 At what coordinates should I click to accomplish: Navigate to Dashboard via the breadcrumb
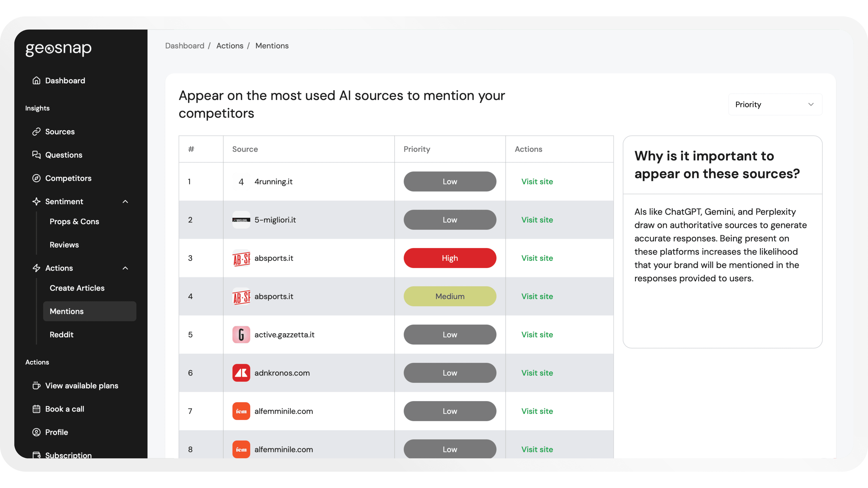185,45
